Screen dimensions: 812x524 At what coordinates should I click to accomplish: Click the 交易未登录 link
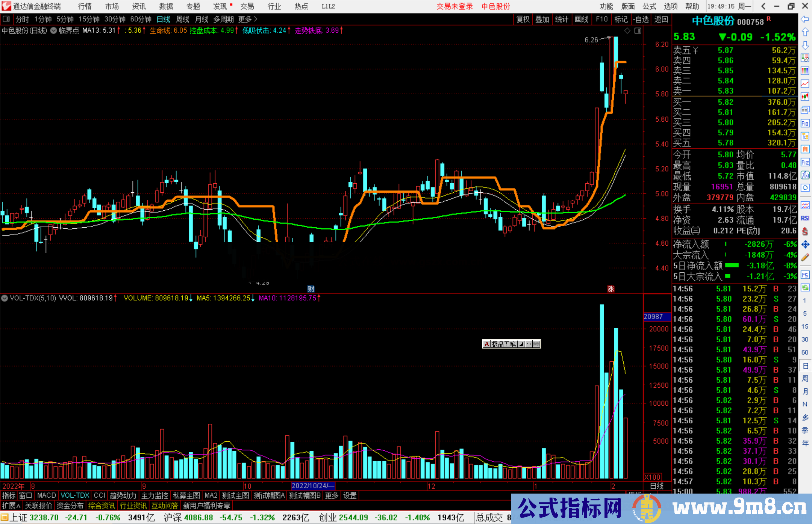tap(454, 6)
